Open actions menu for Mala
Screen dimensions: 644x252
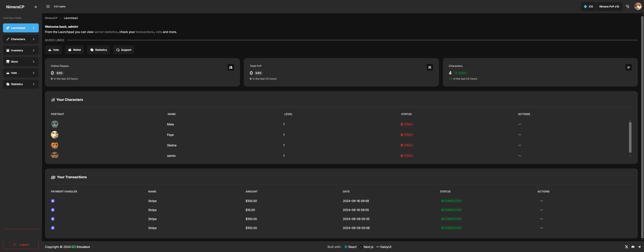(x=520, y=124)
